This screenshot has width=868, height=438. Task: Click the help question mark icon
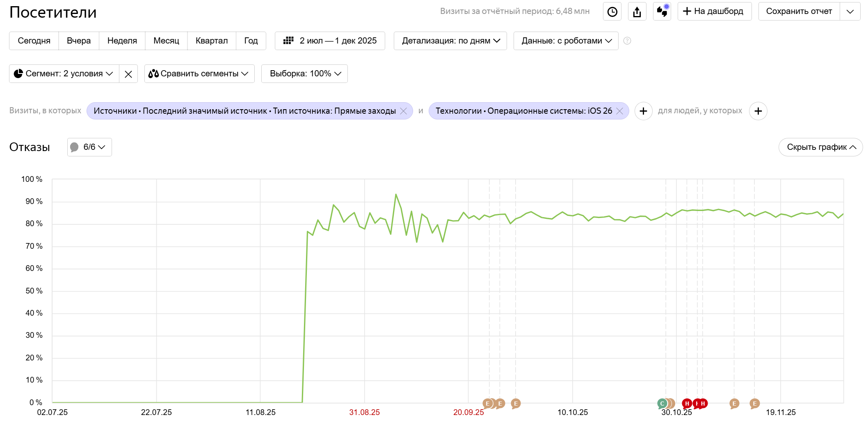pyautogui.click(x=627, y=41)
